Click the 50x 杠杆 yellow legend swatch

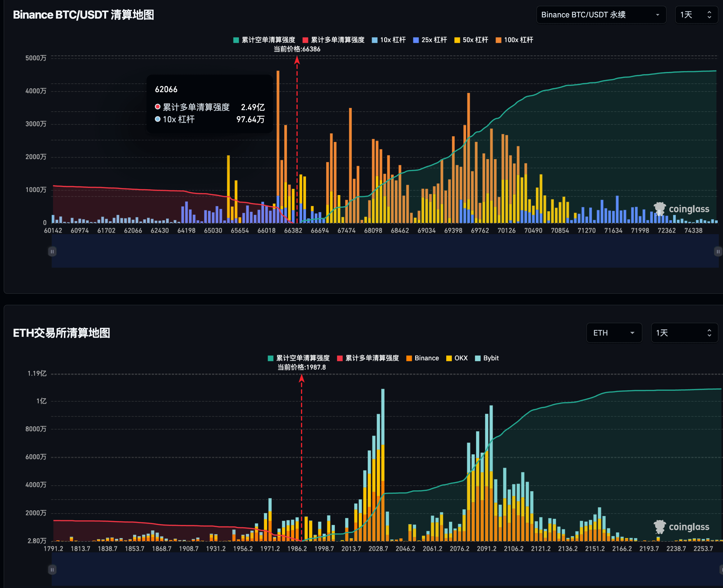[x=457, y=40]
